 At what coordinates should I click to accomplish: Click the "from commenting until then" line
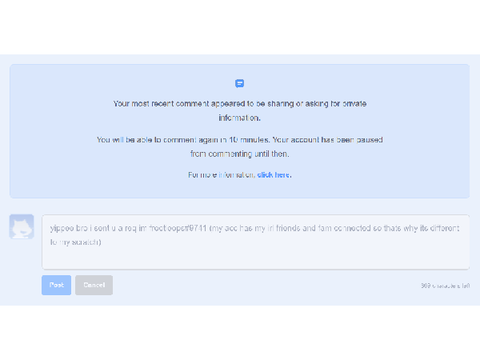[240, 154]
